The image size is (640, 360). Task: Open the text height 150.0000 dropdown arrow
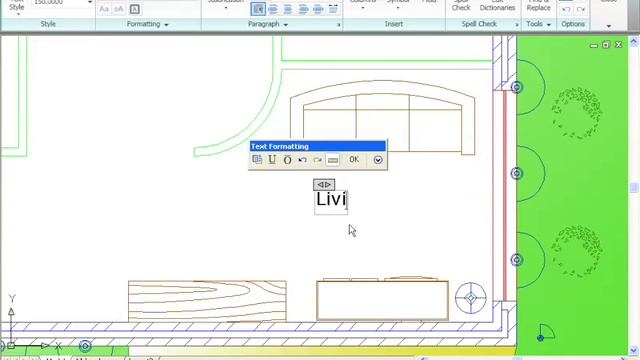click(x=90, y=2)
